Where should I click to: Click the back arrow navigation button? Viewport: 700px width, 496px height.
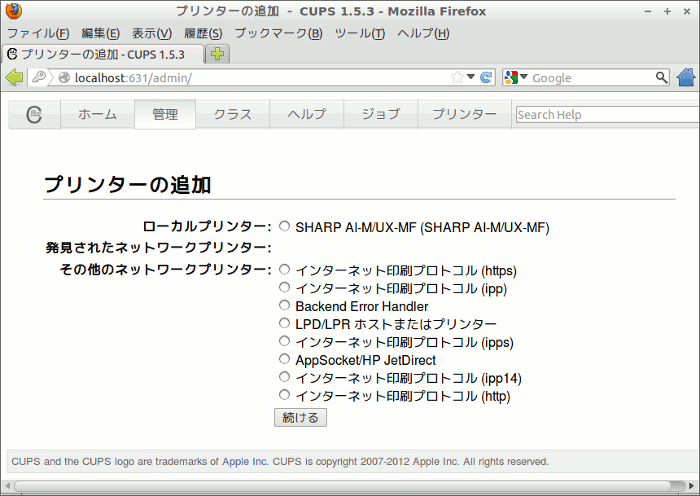point(14,78)
